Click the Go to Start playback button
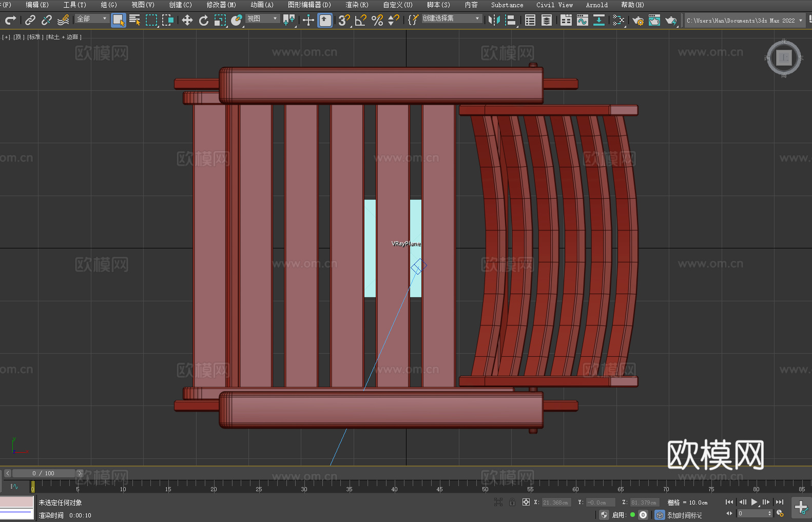 pos(729,502)
